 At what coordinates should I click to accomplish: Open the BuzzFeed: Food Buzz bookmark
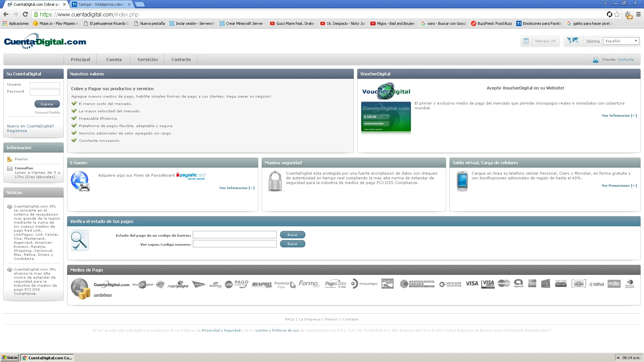[x=491, y=23]
